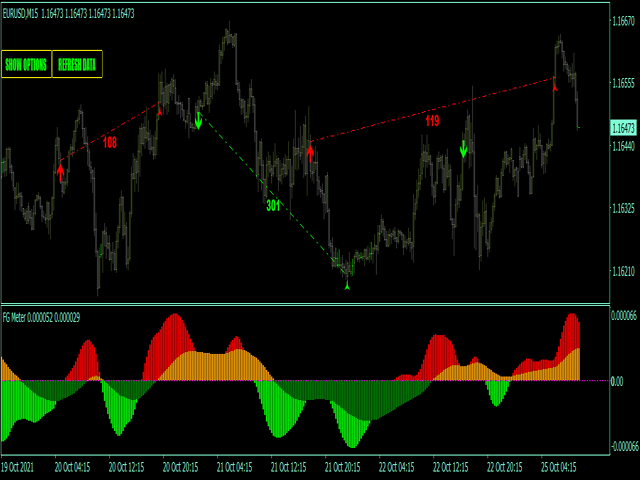Select the green down arrow near 22 Oct 12:15
This screenshot has width=640, height=480.
pos(463,149)
